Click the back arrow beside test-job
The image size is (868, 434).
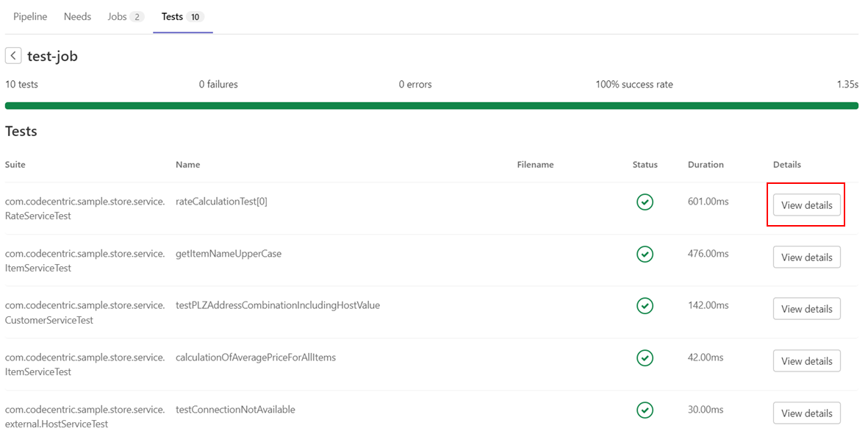pos(12,55)
